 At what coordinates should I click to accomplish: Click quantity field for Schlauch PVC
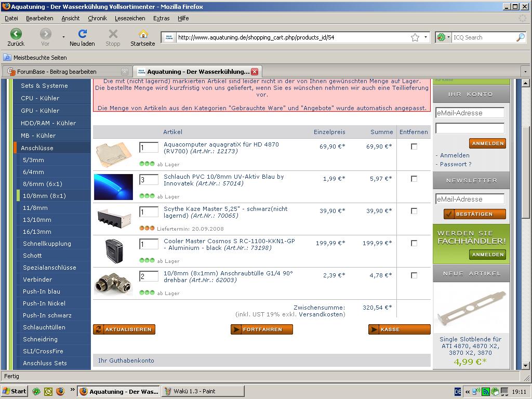(149, 180)
